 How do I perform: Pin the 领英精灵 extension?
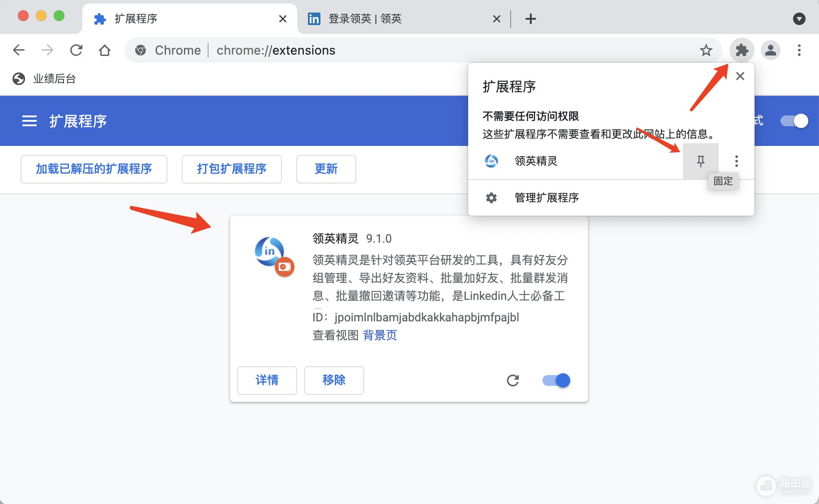[700, 161]
